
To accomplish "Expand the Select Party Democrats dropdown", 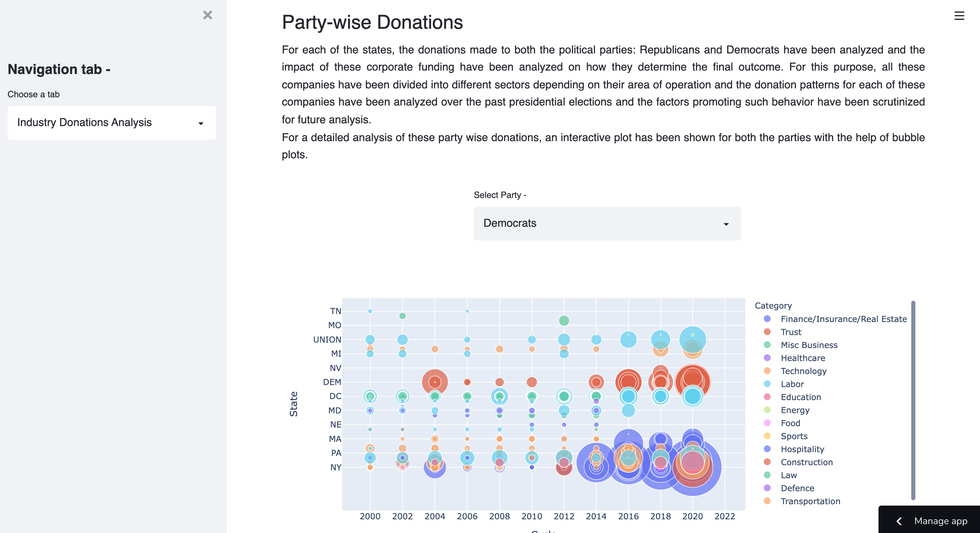I will (607, 223).
